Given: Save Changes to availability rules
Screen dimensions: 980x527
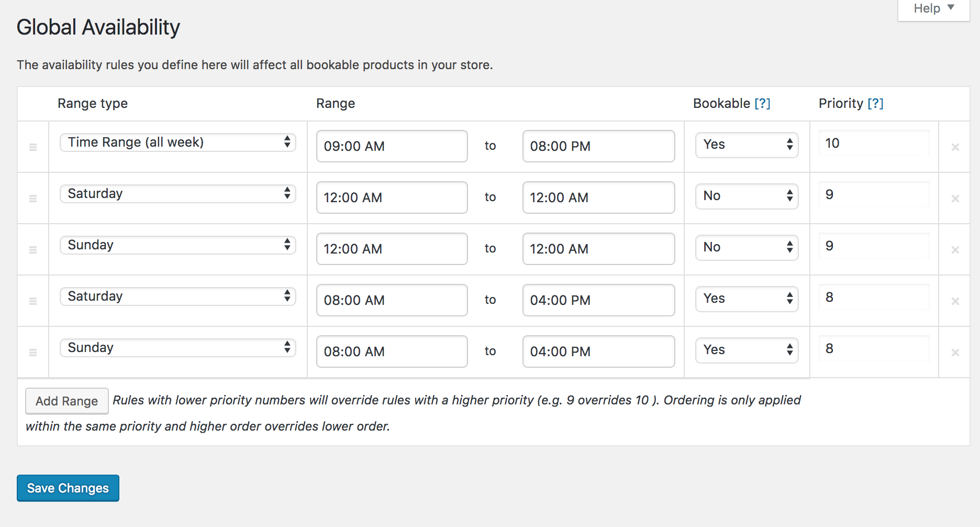Looking at the screenshot, I should (x=68, y=488).
